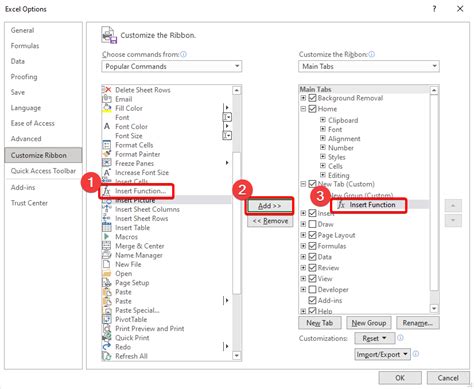Open the Choose commands from dropdown
The width and height of the screenshot is (474, 389).
click(172, 66)
